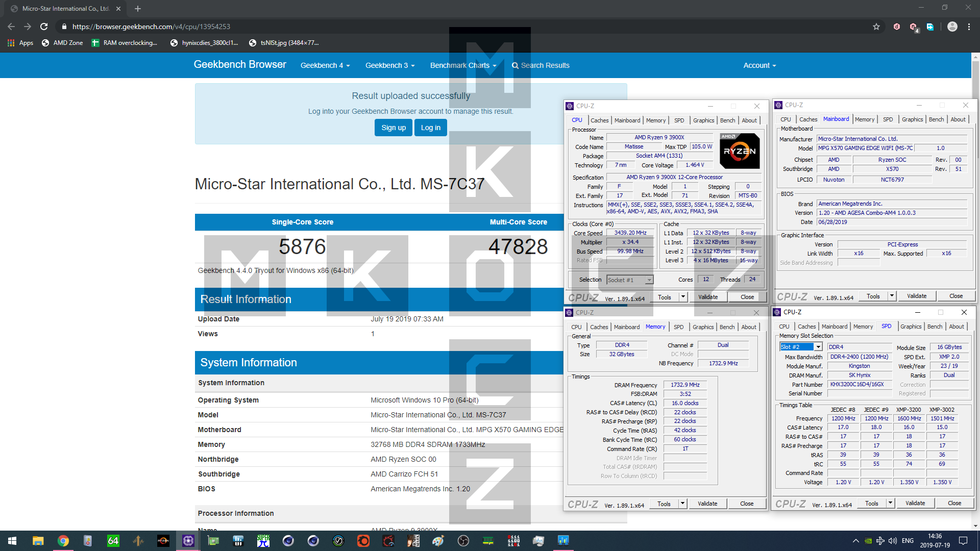Reload the browser page
The height and width of the screenshot is (551, 980).
(44, 27)
